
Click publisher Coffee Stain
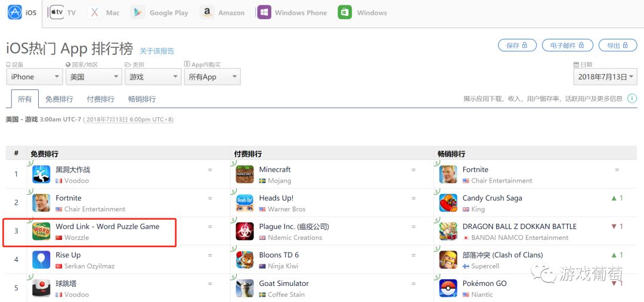(x=286, y=294)
